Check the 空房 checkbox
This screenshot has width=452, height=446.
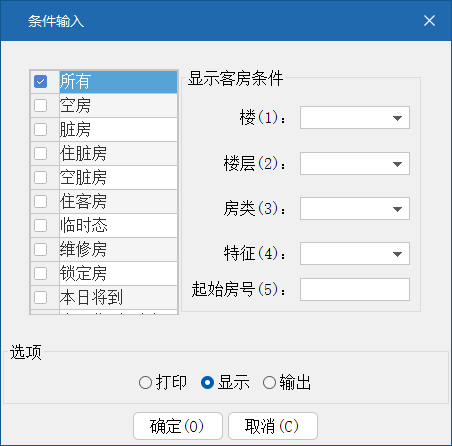coord(40,106)
